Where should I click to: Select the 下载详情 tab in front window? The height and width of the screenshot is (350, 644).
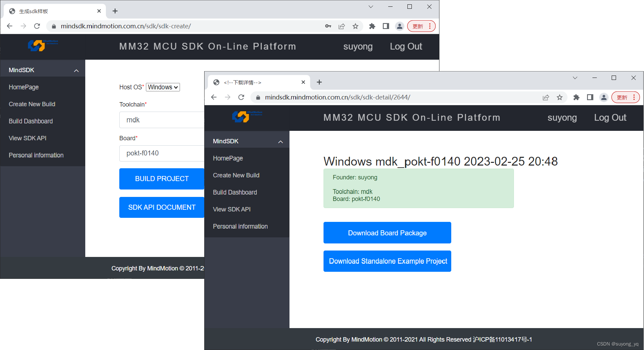coord(259,82)
